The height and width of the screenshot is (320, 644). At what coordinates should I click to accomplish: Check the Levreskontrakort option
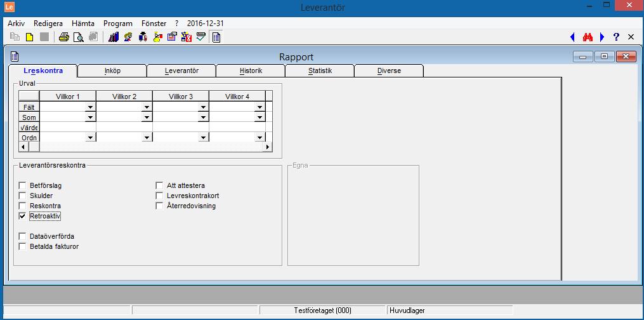tap(159, 196)
